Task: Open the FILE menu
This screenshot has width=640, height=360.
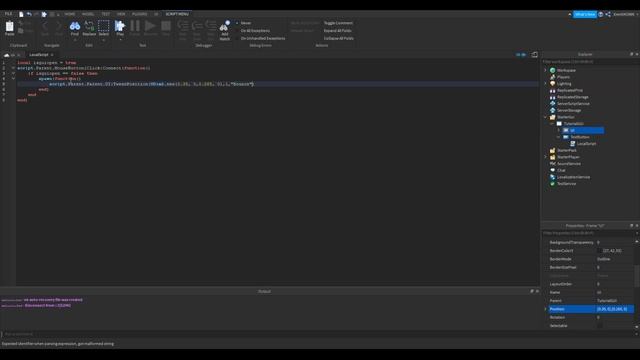Action: 8,14
